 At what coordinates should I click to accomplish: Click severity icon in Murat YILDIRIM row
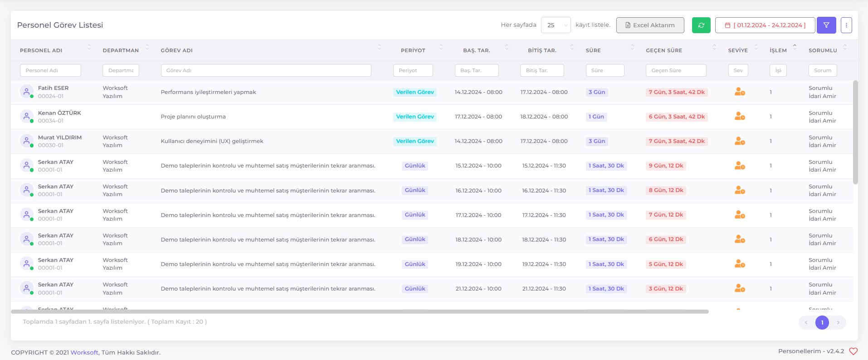(740, 141)
